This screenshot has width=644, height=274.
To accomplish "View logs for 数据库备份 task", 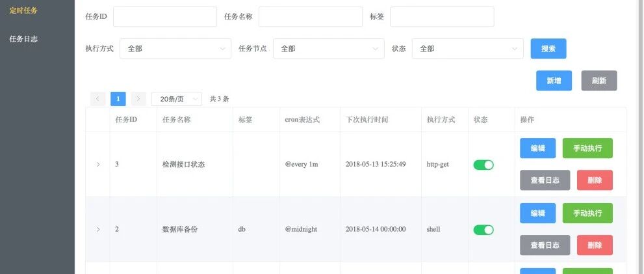I will 545,245.
